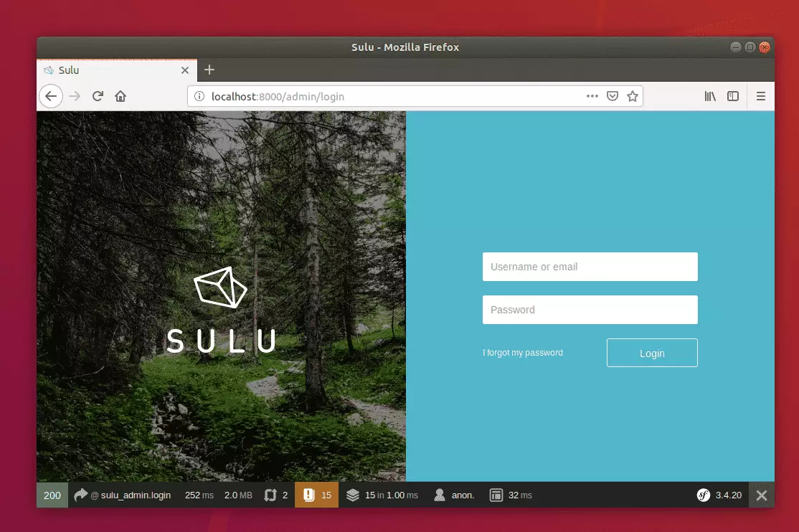Open the Library icon in toolbar
The image size is (799, 532).
[710, 96]
